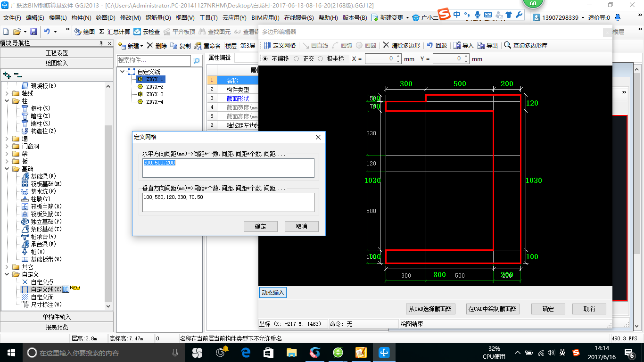Click the open folder icon
The height and width of the screenshot is (362, 644).
[x=17, y=32]
